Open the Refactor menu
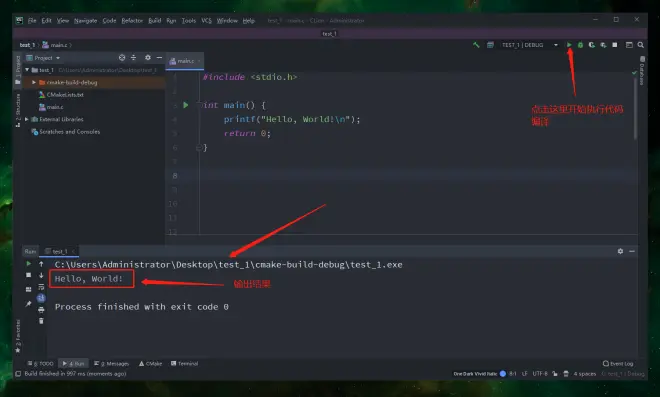 click(x=132, y=21)
